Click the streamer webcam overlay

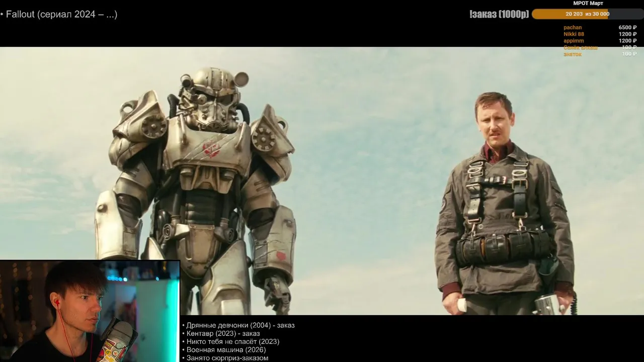pos(90,311)
